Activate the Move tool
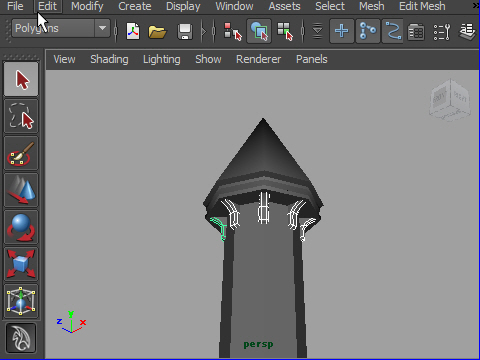The width and height of the screenshot is (480, 360). (21, 190)
